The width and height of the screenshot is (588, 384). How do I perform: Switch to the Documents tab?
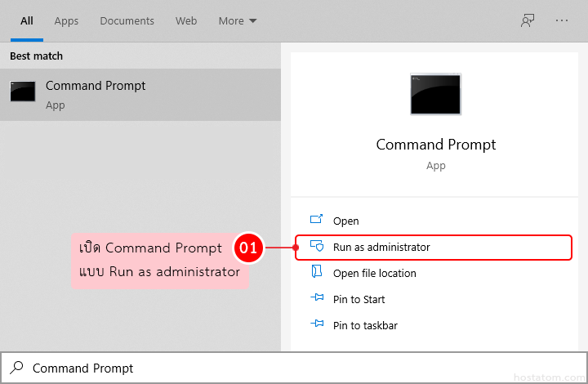pos(127,20)
